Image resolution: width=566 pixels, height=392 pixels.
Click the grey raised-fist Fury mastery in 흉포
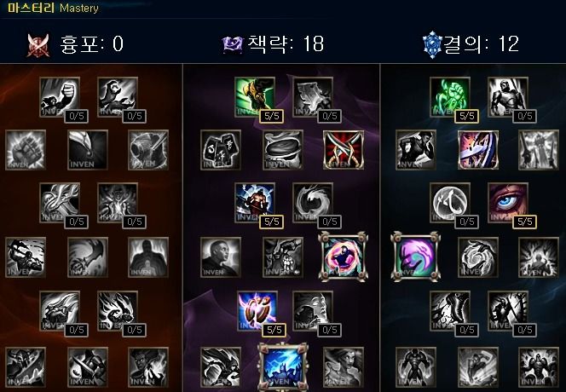[x=60, y=97]
